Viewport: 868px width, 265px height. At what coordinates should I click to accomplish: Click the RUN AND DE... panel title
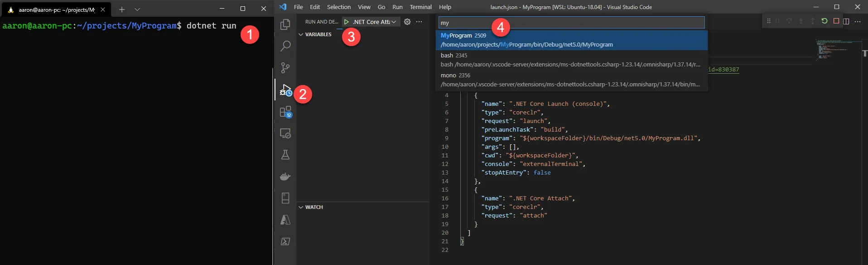click(322, 22)
